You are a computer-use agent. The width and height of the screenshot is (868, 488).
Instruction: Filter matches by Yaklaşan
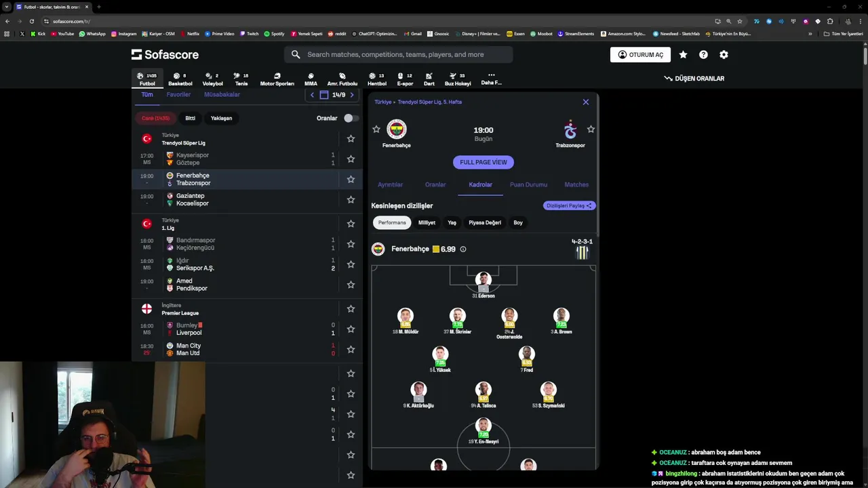(x=221, y=118)
